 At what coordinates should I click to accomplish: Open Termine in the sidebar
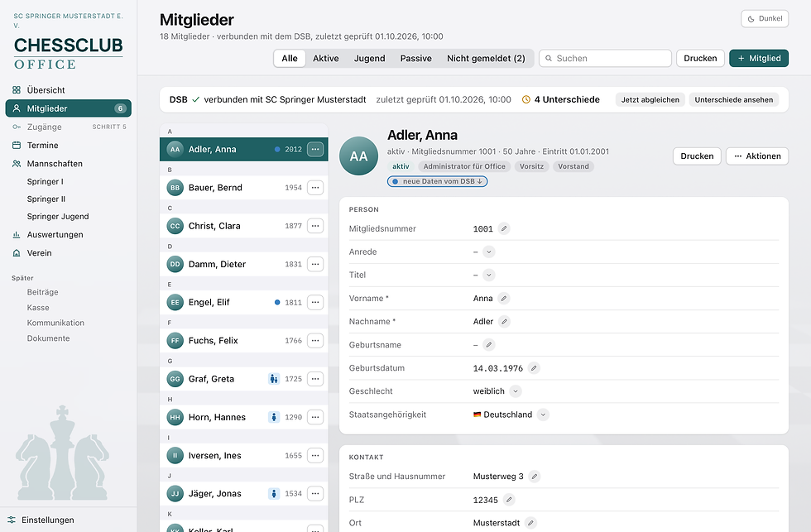pyautogui.click(x=68, y=146)
